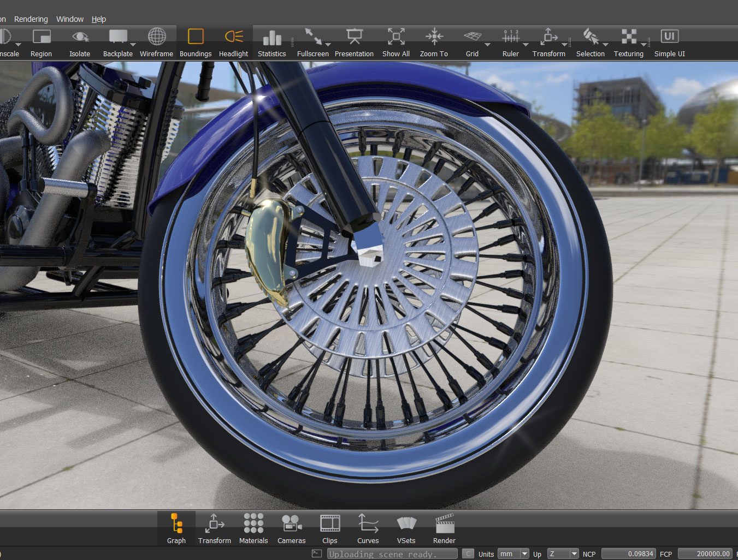This screenshot has width=738, height=560.
Task: Expand the Backplate dropdown arrow
Action: click(133, 45)
